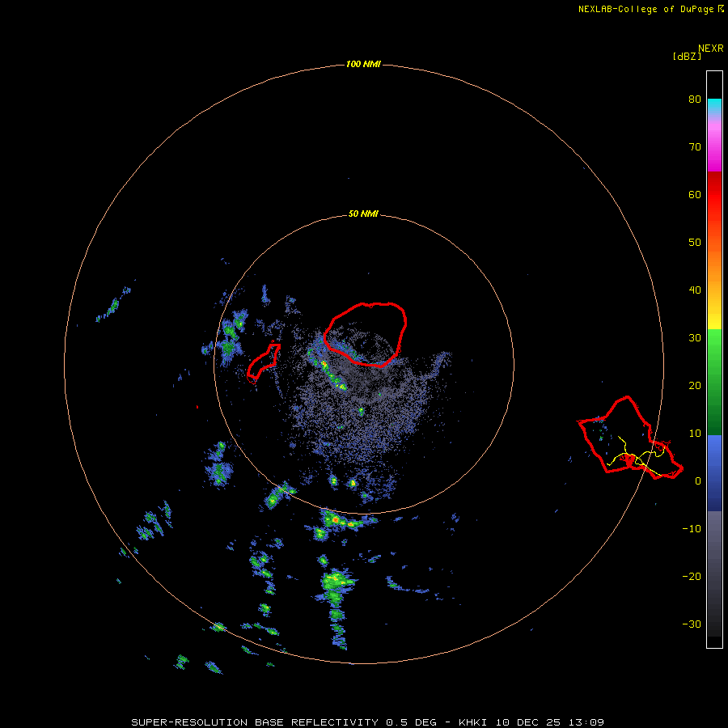Click the cyan band at top of color scale

coord(714,106)
